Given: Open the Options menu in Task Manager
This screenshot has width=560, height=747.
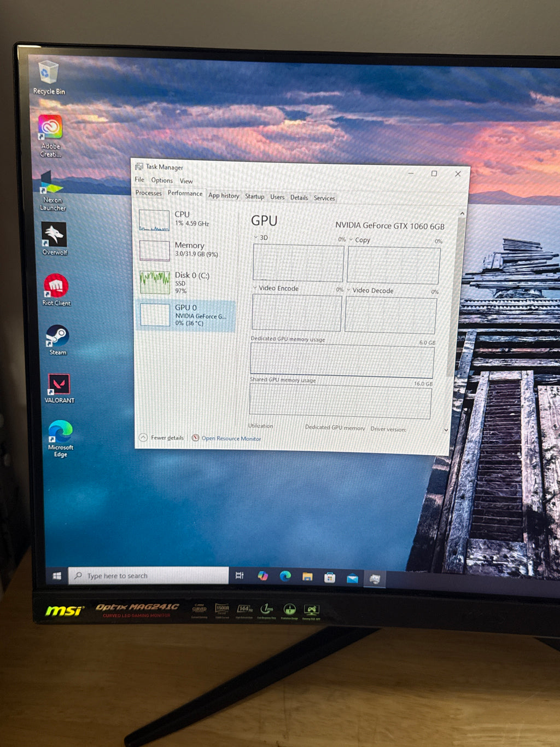Looking at the screenshot, I should pos(162,180).
